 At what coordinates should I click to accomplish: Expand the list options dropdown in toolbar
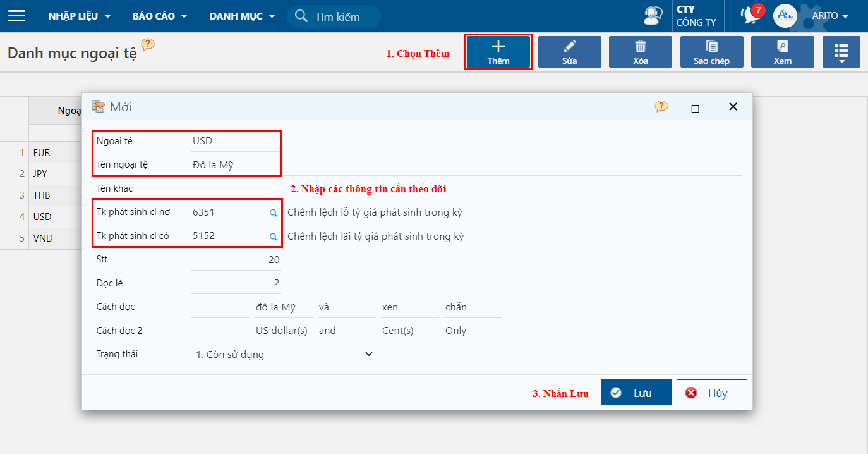tap(841, 52)
